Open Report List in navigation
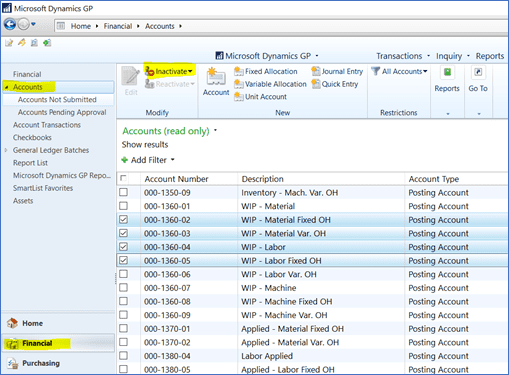509x375 pixels. click(x=30, y=163)
